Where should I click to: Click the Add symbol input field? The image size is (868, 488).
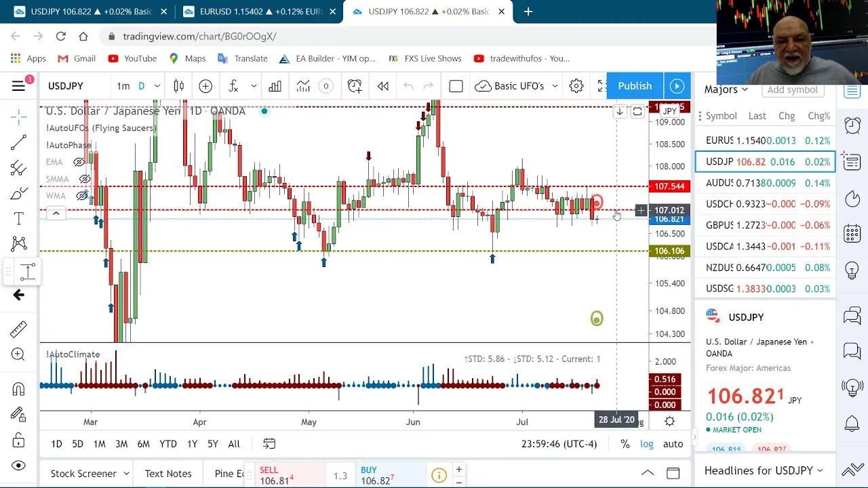point(792,89)
